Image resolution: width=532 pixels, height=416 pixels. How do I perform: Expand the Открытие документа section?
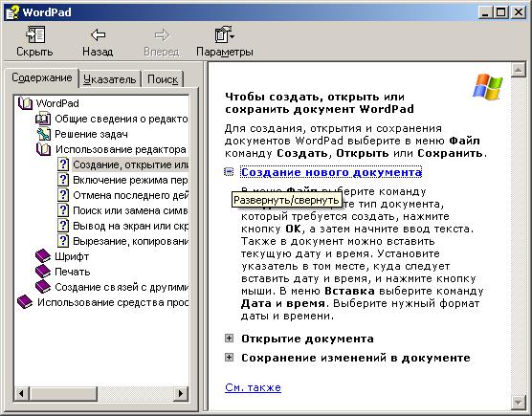click(229, 338)
